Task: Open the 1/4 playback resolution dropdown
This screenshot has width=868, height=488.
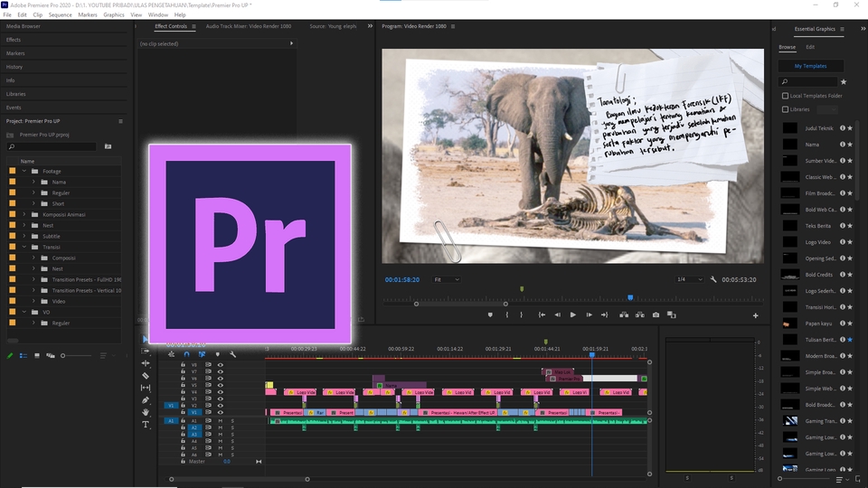Action: 689,279
